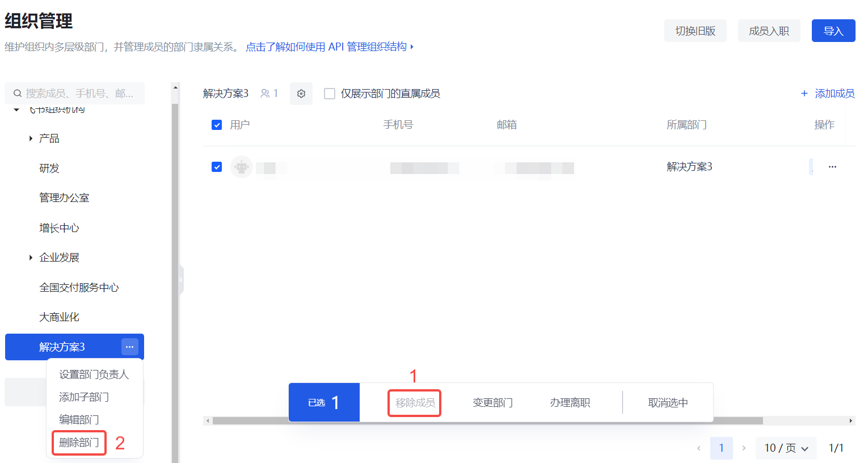This screenshot has height=463, width=868.
Task: Open department settings gear icon
Action: [301, 94]
